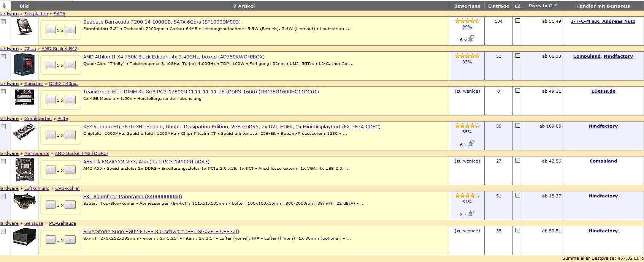The image size is (644, 262).
Task: Increase quantity of SilverStone Sugo SG02-F
Action: click(70, 240)
